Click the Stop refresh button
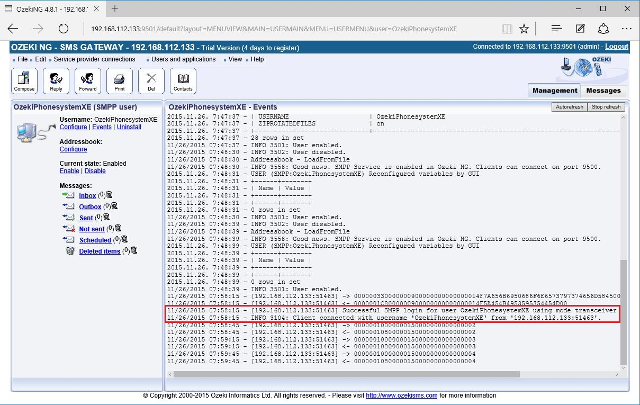The image size is (640, 405). [606, 106]
